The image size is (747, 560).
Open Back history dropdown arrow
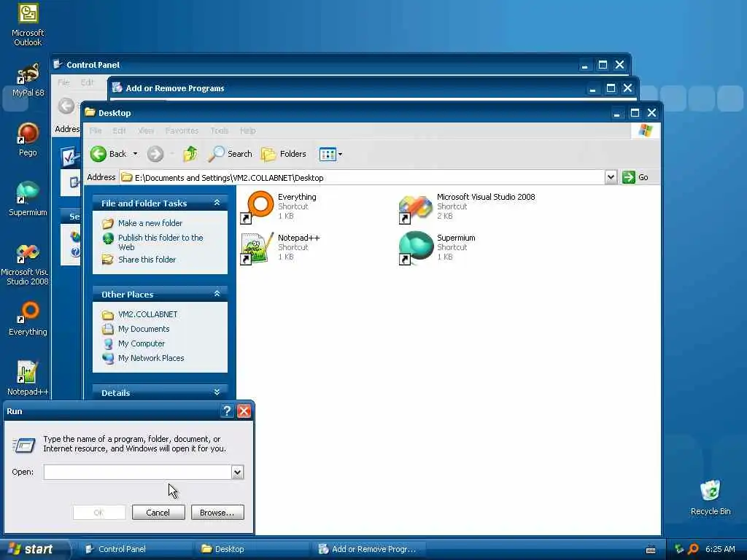coord(135,154)
